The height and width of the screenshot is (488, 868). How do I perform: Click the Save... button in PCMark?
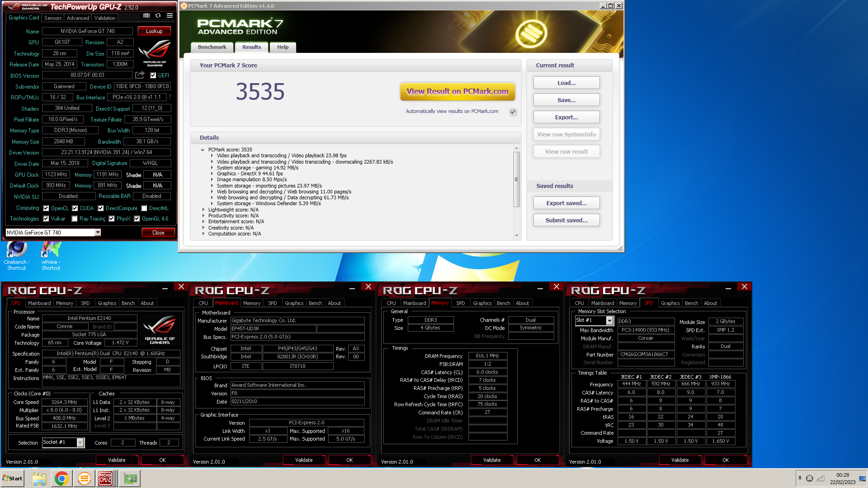(x=566, y=100)
